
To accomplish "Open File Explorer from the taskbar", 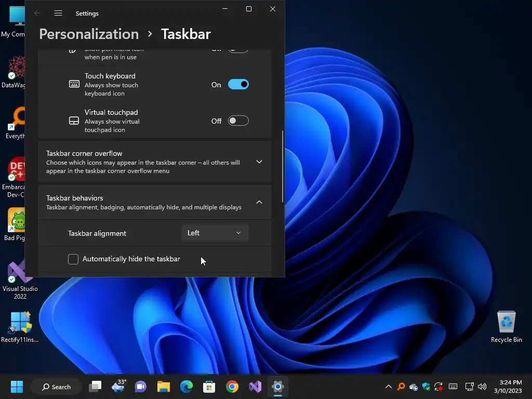I will [164, 387].
